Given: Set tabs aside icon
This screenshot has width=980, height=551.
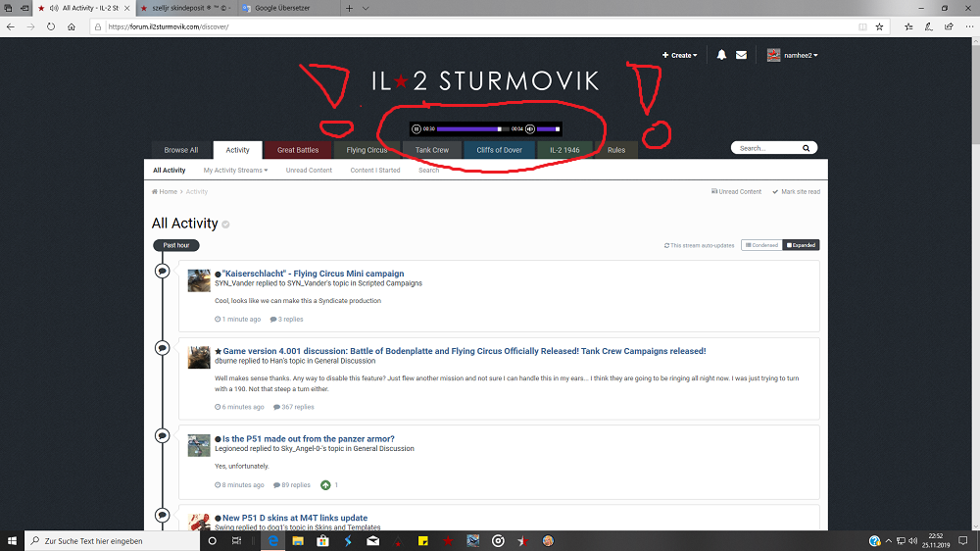Looking at the screenshot, I should 24,8.
